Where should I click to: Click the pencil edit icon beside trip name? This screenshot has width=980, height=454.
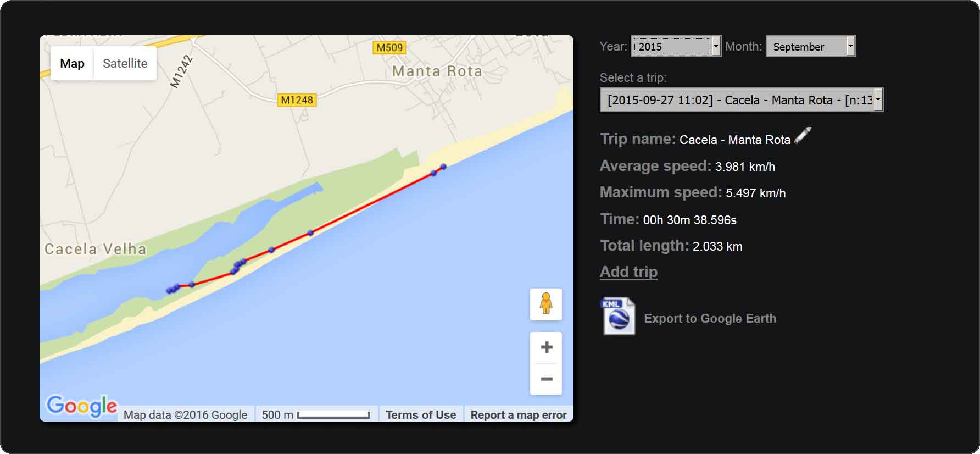click(803, 135)
